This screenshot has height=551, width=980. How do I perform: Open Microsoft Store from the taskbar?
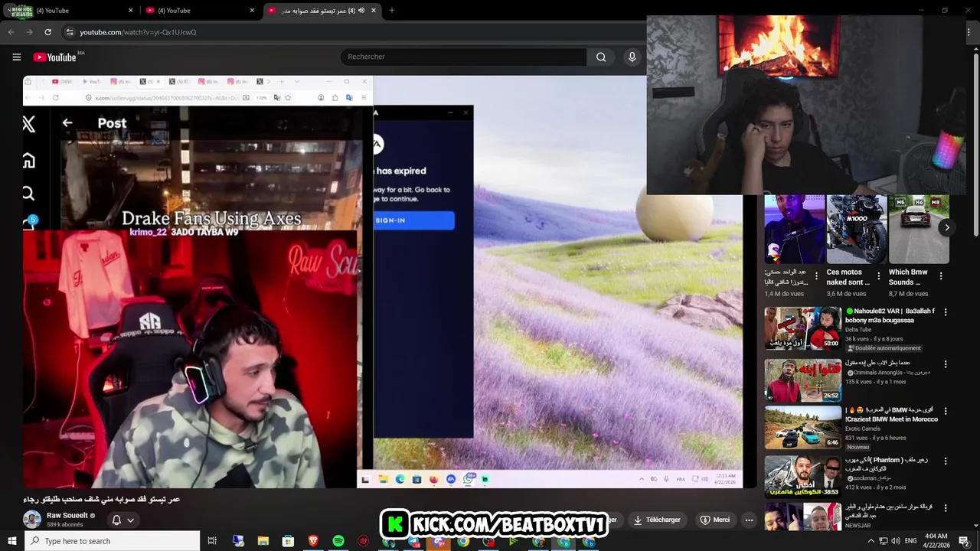[288, 541]
